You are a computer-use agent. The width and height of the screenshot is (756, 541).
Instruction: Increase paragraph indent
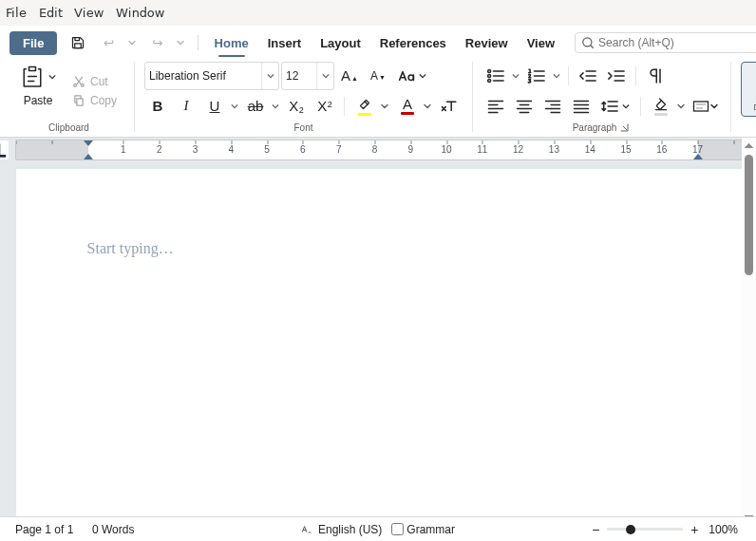(x=616, y=76)
